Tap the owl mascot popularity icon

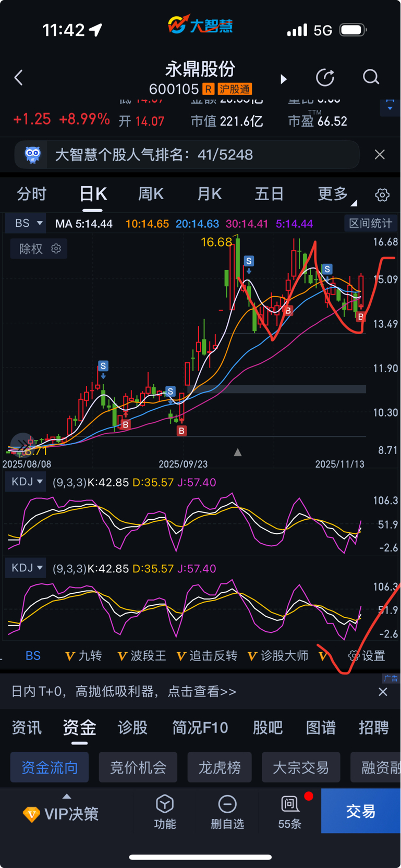(x=32, y=154)
